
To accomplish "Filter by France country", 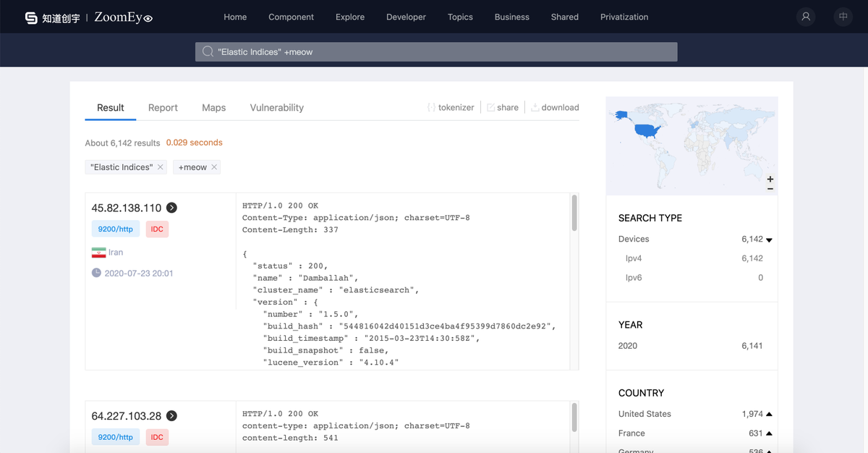I will coord(631,433).
